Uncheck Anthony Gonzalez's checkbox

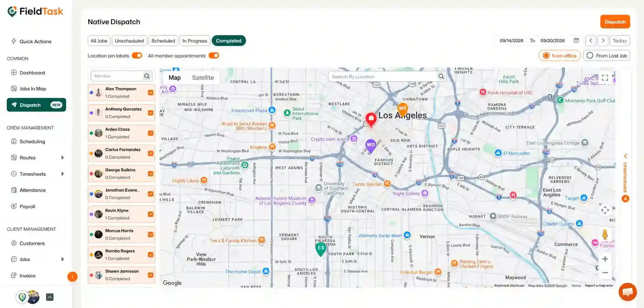tap(151, 113)
